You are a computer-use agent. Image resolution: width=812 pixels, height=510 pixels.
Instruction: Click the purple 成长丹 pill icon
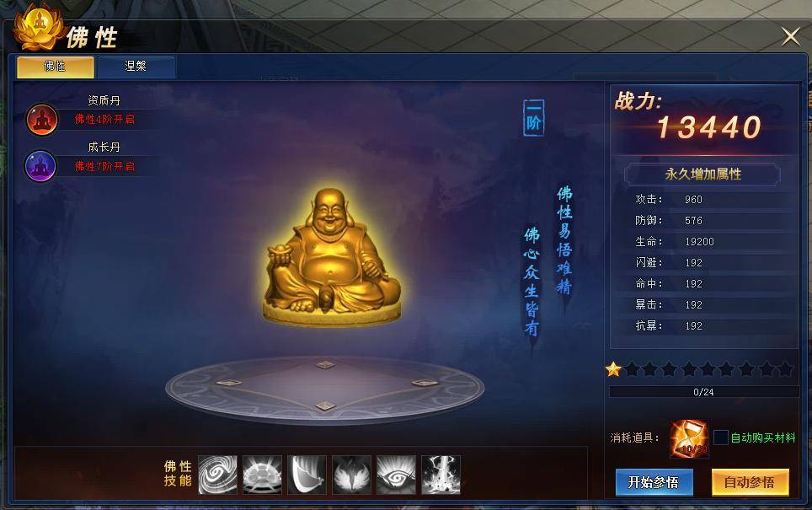[x=40, y=166]
